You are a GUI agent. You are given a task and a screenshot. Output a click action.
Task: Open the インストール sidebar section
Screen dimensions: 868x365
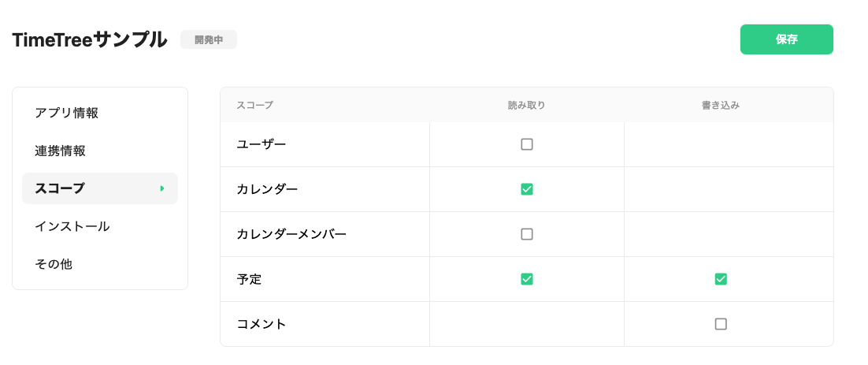(72, 226)
